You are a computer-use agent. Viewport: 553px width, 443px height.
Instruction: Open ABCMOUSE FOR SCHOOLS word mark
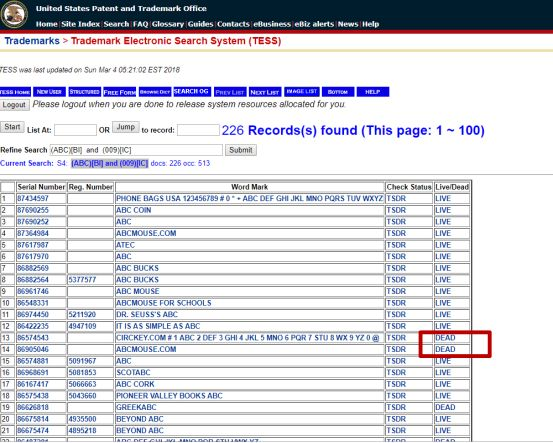coord(164,303)
